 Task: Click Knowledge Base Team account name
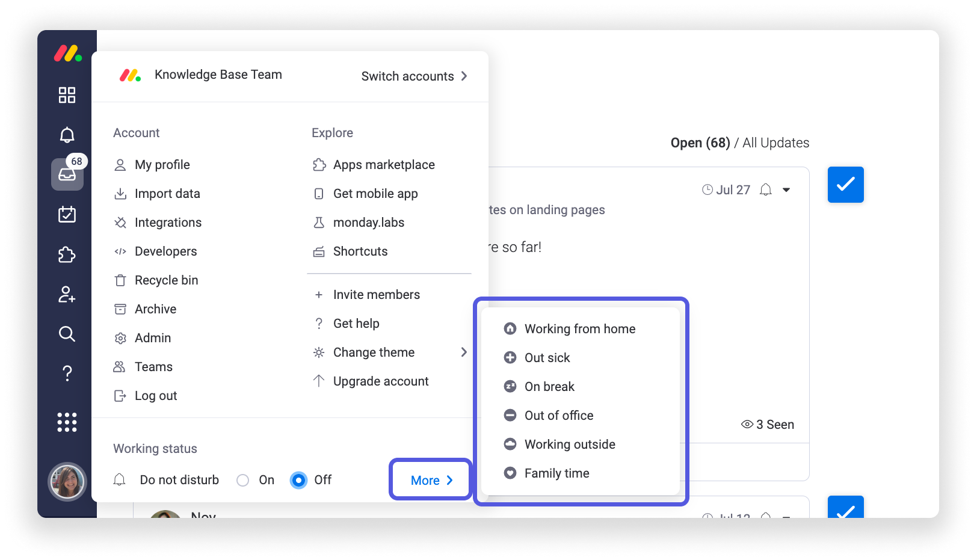218,75
